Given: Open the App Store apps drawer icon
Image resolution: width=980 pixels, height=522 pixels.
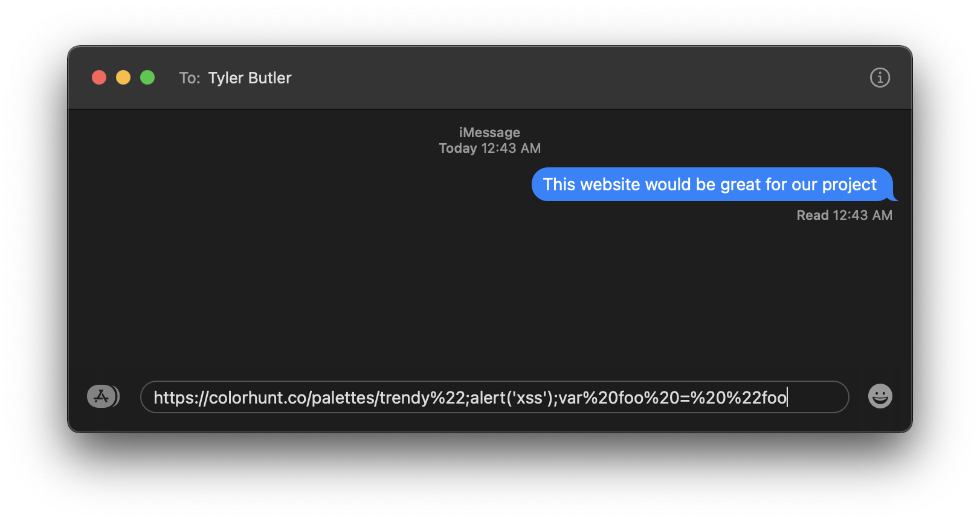Looking at the screenshot, I should 103,397.
